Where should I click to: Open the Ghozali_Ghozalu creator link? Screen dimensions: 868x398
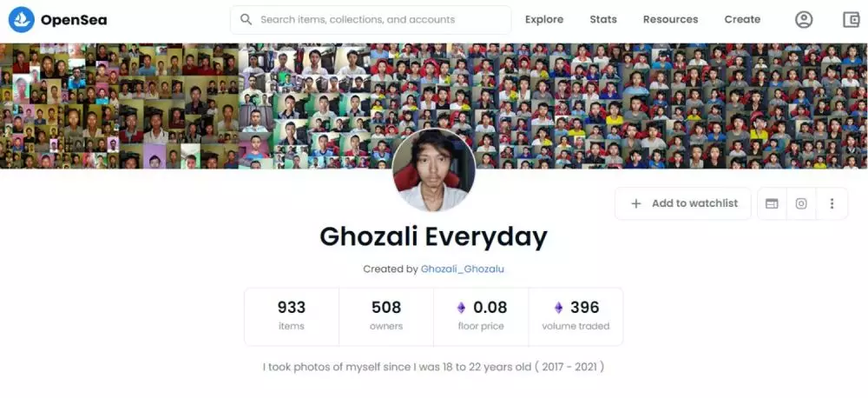click(463, 269)
